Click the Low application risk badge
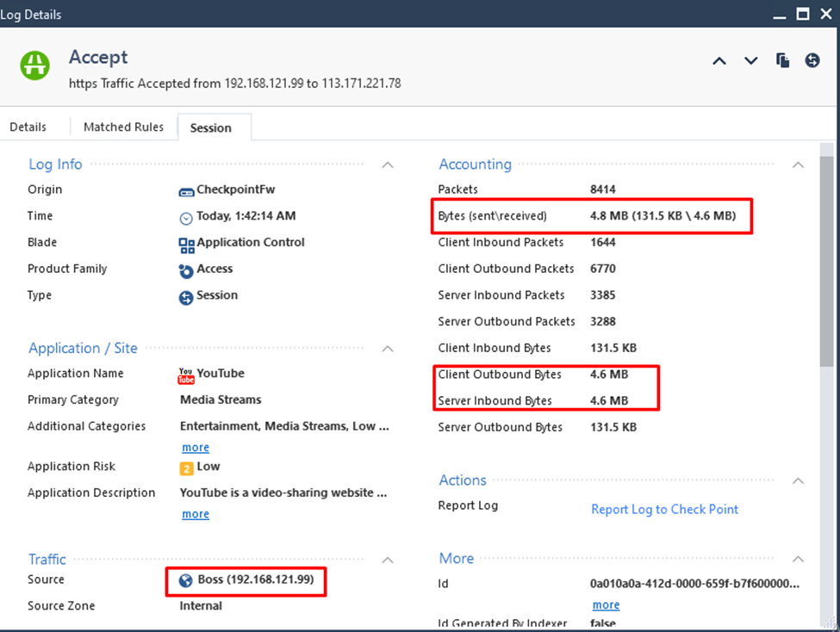 click(x=186, y=468)
